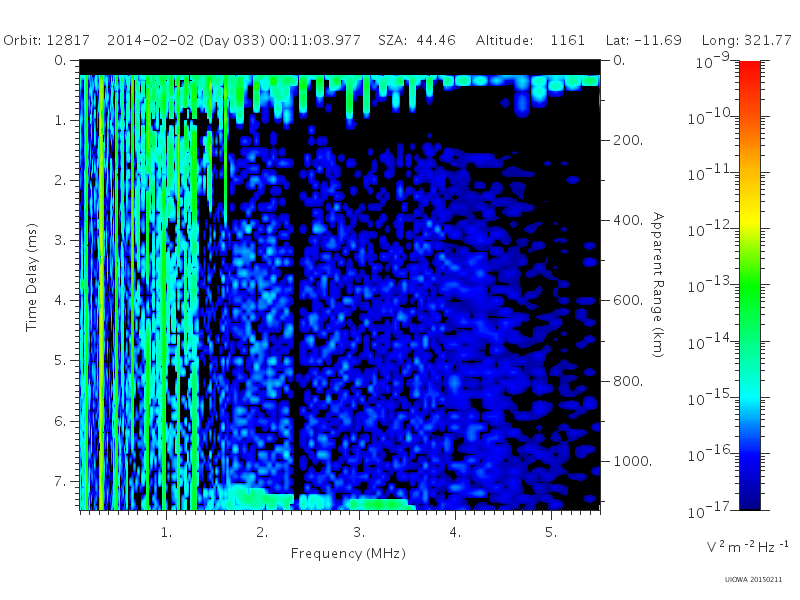
Task: Click the 1. tick label on frequency axis
Action: tap(166, 532)
